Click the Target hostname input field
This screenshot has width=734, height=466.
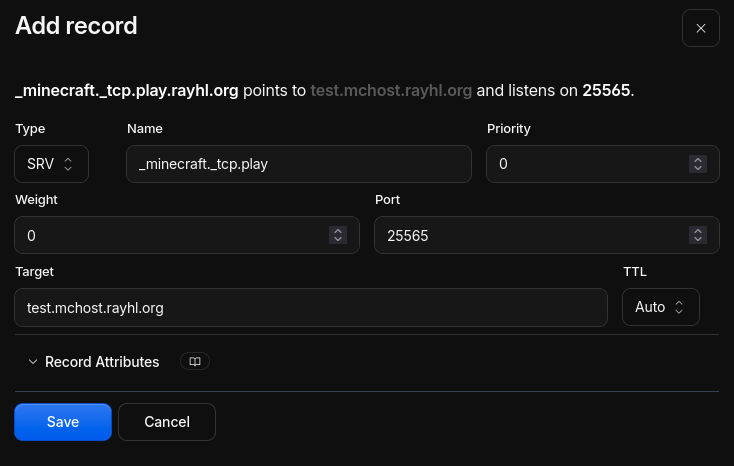(311, 308)
